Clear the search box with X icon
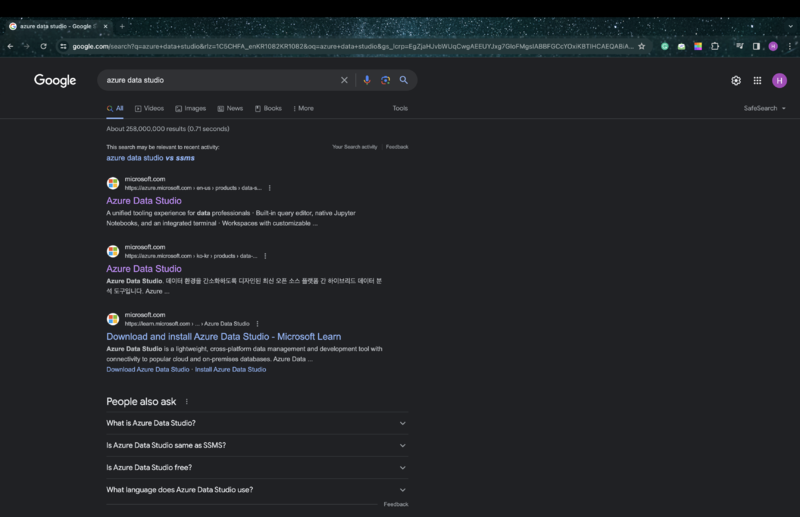This screenshot has height=517, width=800. (x=344, y=80)
